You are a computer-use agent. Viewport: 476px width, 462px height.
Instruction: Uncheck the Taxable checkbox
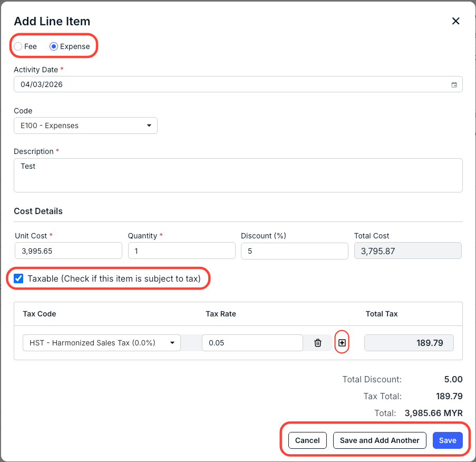click(x=18, y=278)
